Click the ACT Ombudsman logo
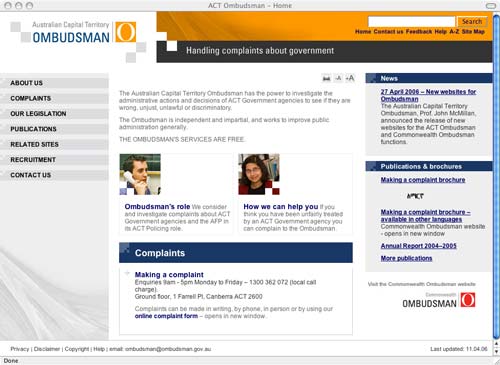The image size is (500, 365). (84, 32)
